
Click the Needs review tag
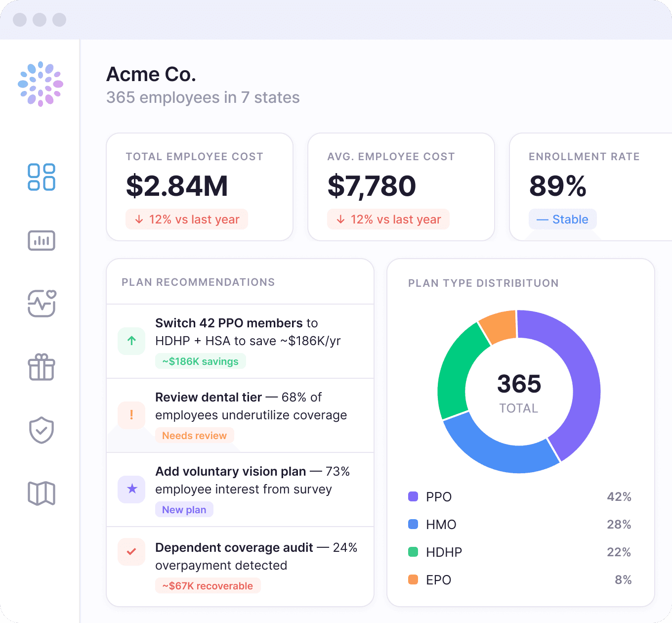tap(194, 436)
